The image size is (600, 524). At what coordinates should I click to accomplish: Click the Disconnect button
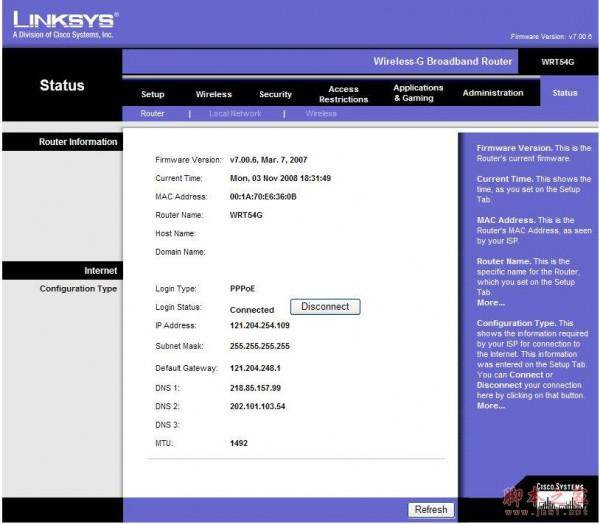(x=325, y=307)
